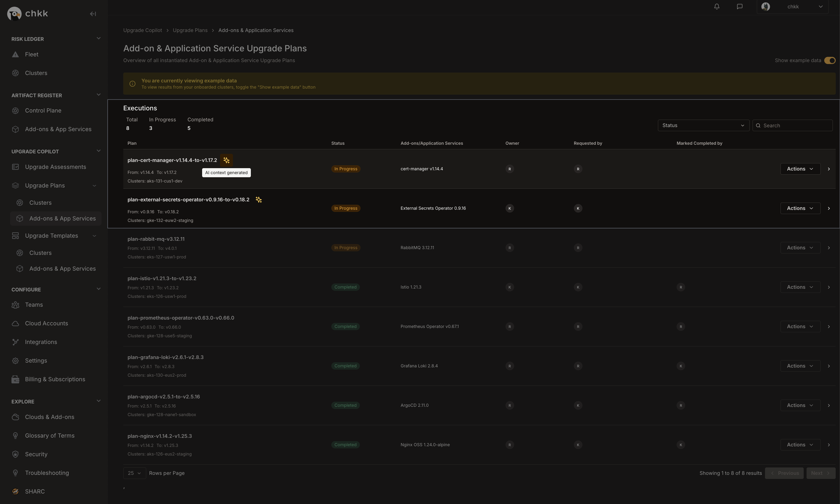Toggle Show example data switch
The image size is (840, 504).
point(829,60)
